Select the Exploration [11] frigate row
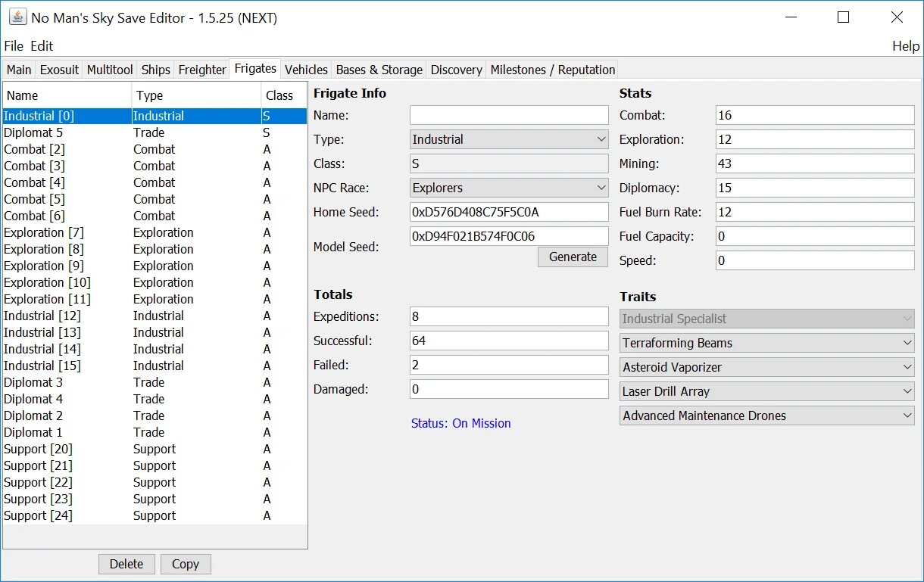924x582 pixels. pyautogui.click(x=155, y=299)
